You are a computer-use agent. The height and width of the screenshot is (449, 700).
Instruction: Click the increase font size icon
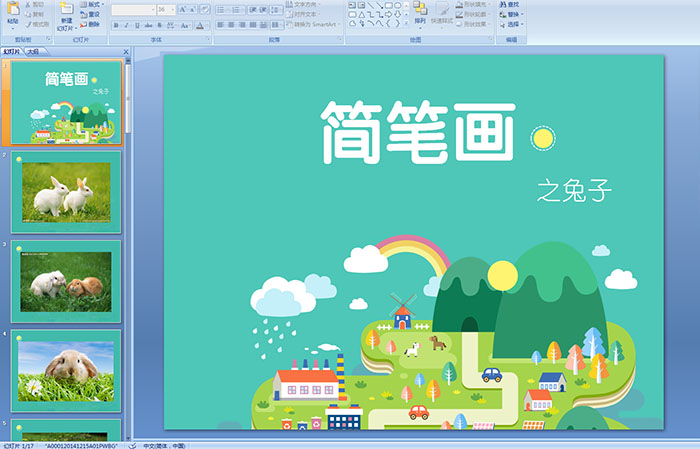[x=181, y=9]
